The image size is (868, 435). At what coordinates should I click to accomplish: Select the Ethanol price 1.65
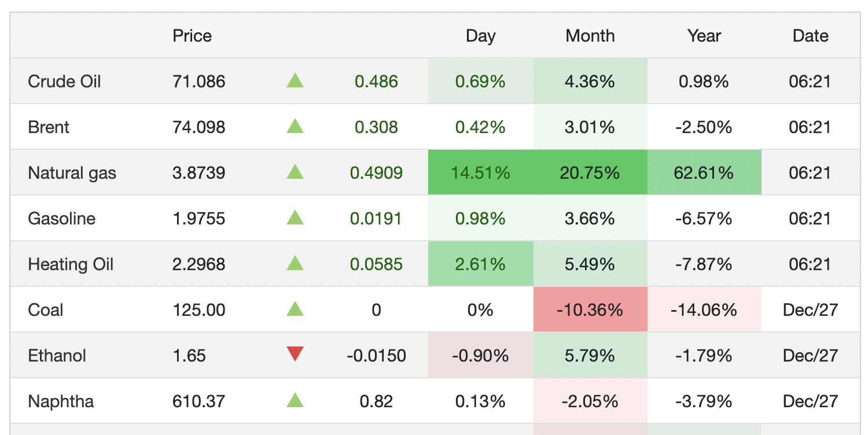pos(189,355)
